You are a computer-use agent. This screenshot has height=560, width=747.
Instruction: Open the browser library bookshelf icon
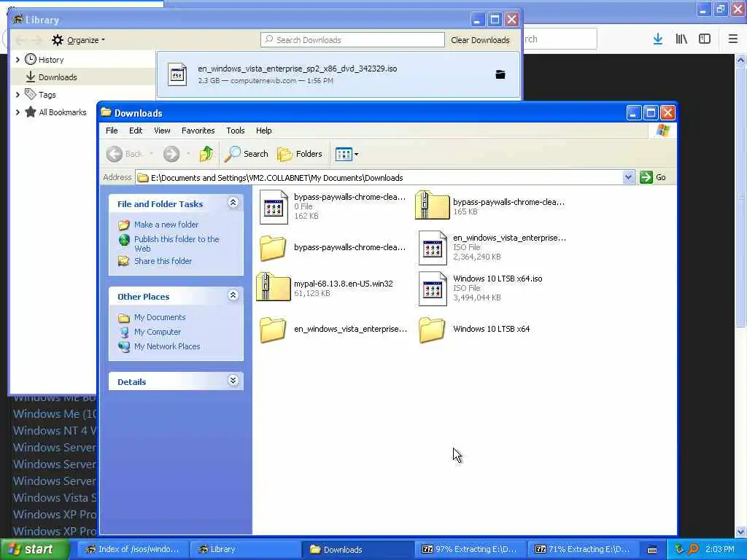(681, 39)
